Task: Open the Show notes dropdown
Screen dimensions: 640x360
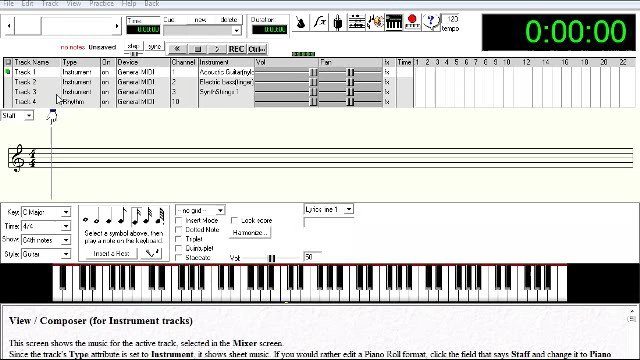Action: point(66,240)
